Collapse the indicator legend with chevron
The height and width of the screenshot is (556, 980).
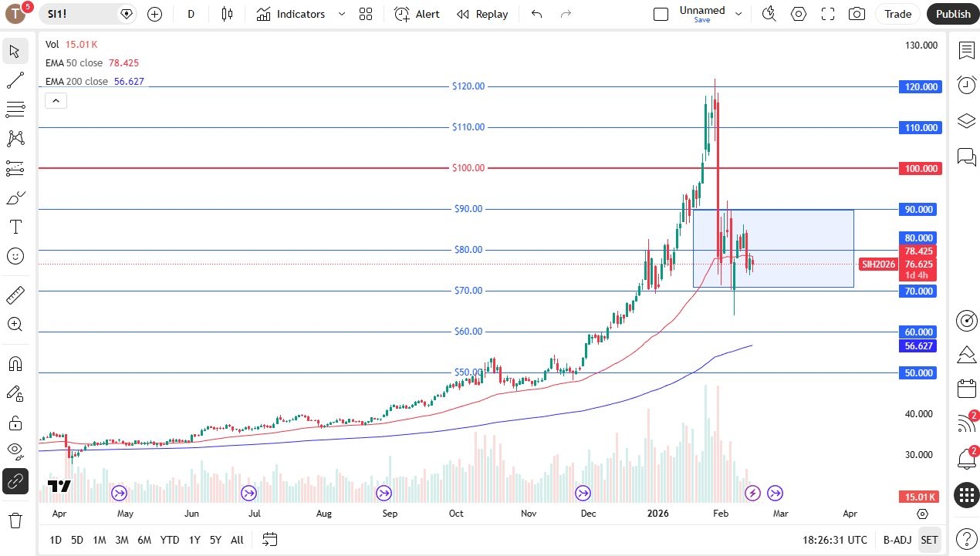click(x=56, y=100)
